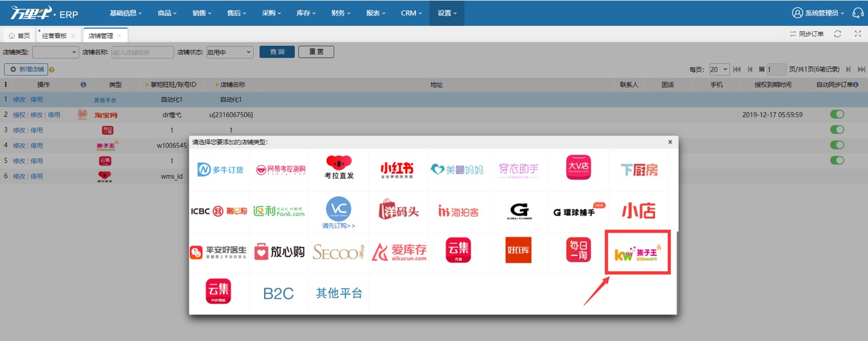Expand the 基础信息 menu
Viewport: 868px width, 341px height.
coord(126,13)
